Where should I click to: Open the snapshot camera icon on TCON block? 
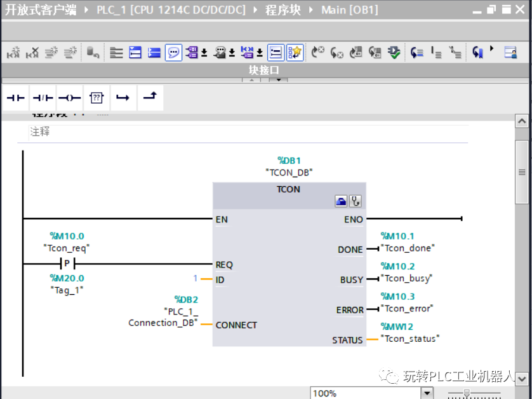(341, 199)
